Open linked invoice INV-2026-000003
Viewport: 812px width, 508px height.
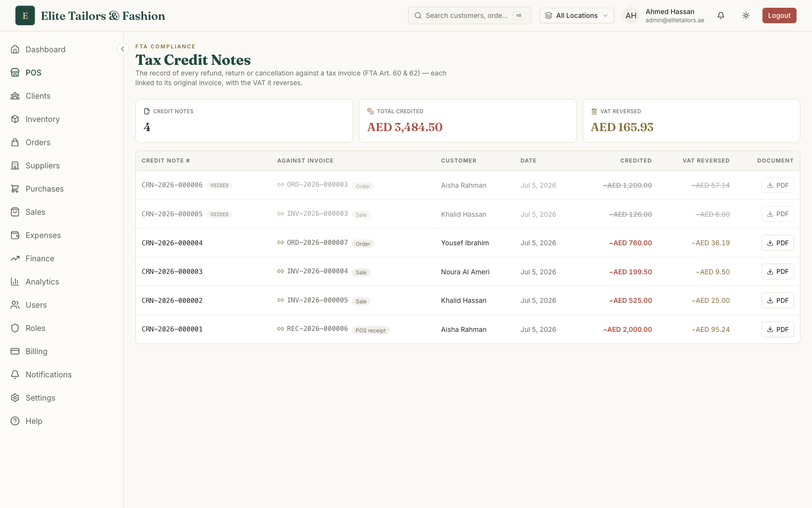click(x=317, y=213)
